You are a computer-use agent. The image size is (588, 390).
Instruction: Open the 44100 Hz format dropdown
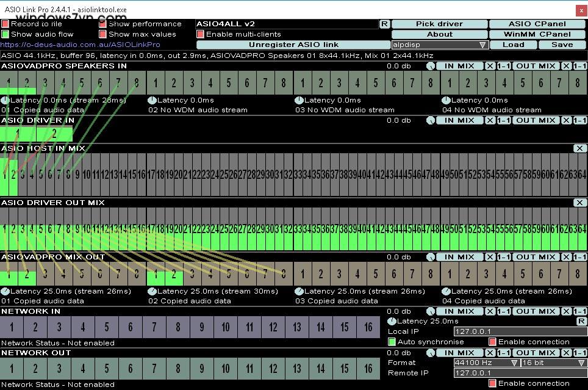coord(486,363)
